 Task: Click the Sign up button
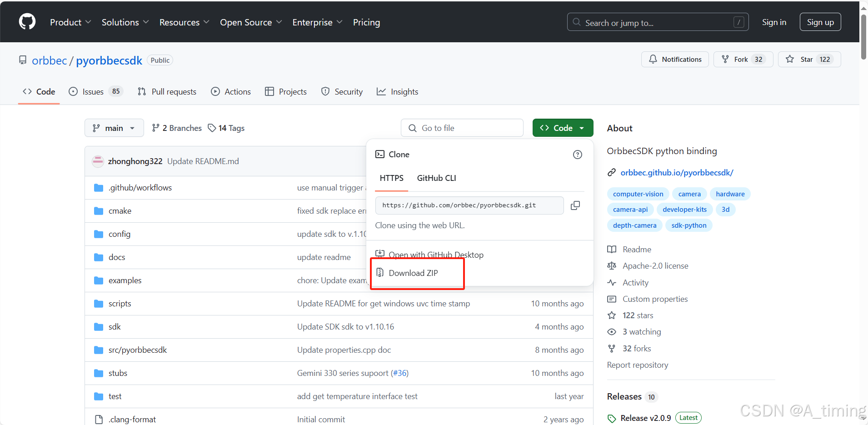point(820,22)
